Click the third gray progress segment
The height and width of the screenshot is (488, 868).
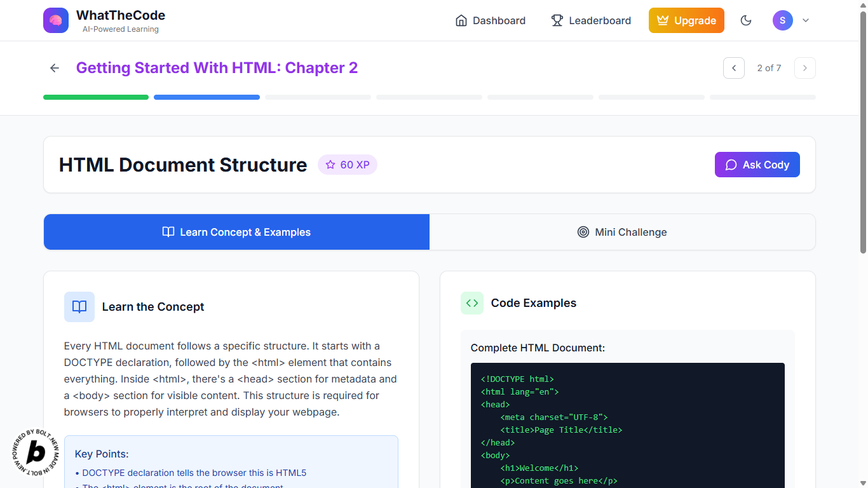[x=318, y=97]
